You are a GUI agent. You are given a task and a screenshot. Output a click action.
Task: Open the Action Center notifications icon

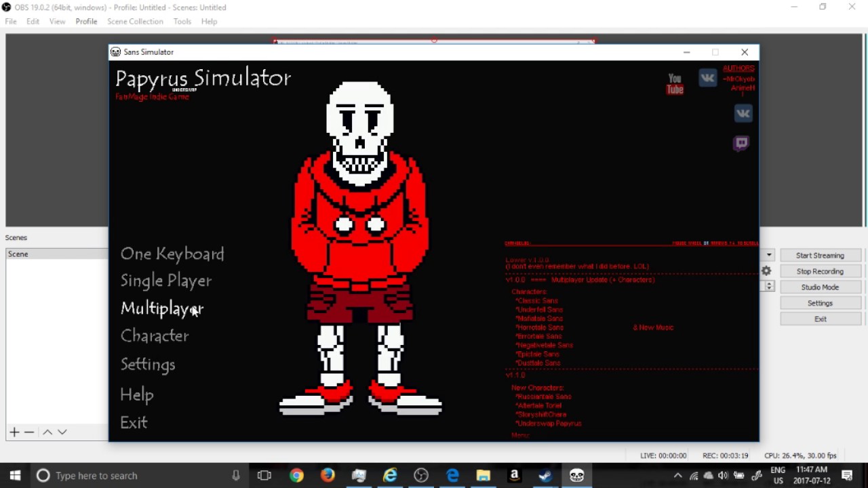click(x=847, y=476)
